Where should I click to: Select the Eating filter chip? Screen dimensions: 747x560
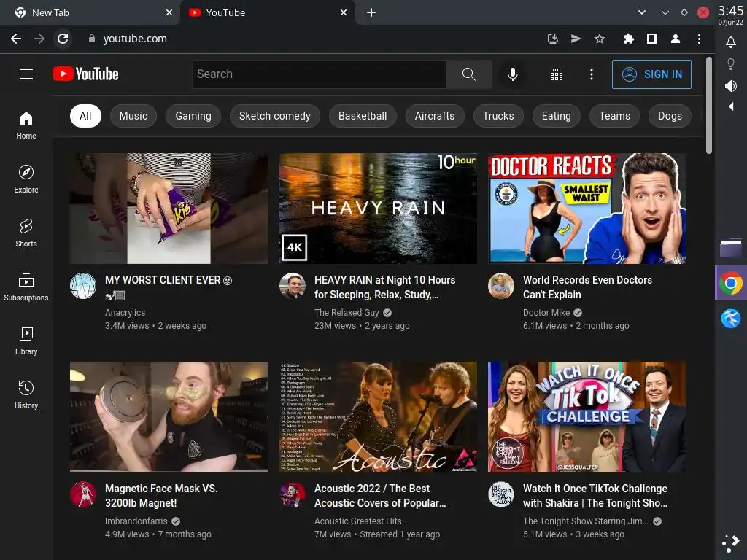[x=557, y=116]
